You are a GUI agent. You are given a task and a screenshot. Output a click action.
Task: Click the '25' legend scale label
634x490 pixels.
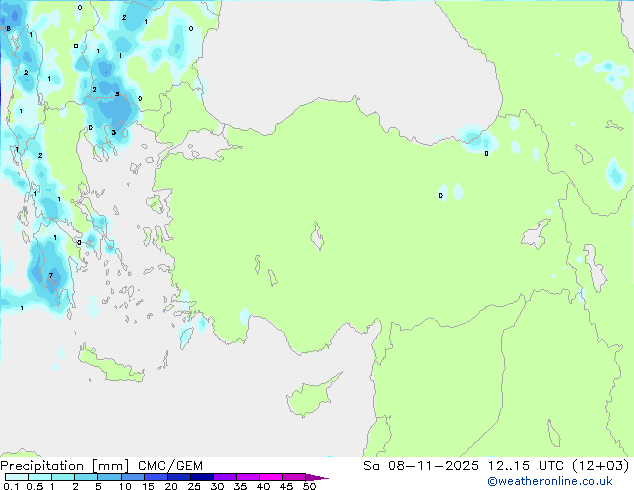click(x=194, y=486)
